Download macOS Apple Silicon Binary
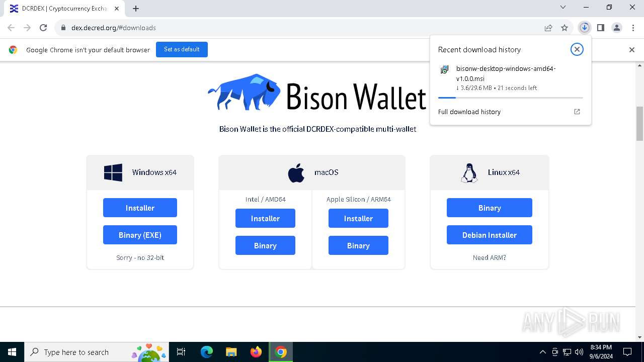The image size is (644, 362). pyautogui.click(x=358, y=245)
